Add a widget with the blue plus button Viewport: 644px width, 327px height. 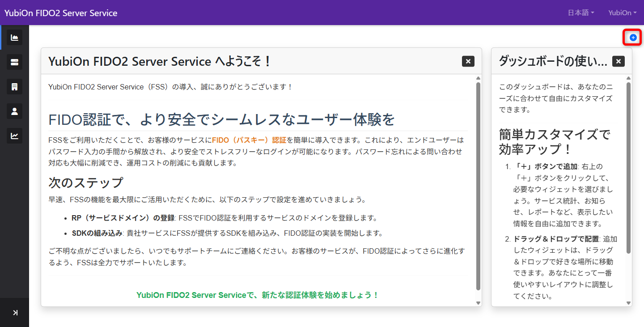(633, 38)
